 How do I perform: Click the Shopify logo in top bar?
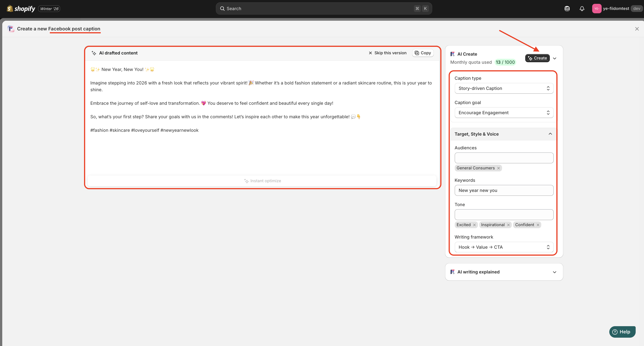(x=21, y=9)
